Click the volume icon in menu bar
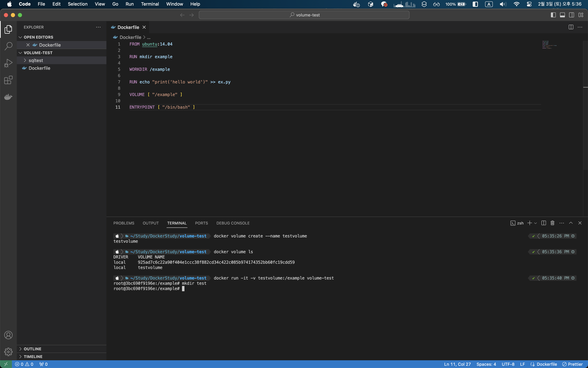This screenshot has height=368, width=588. 503,4
